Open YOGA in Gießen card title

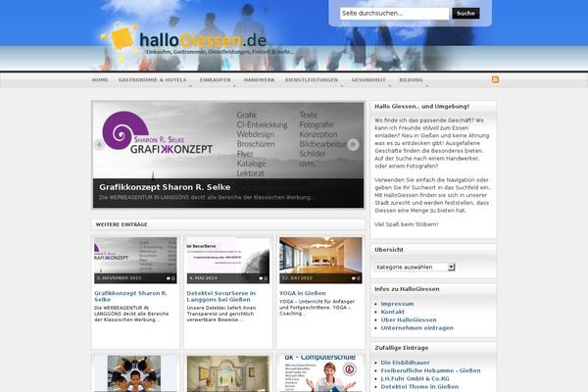[x=302, y=293]
